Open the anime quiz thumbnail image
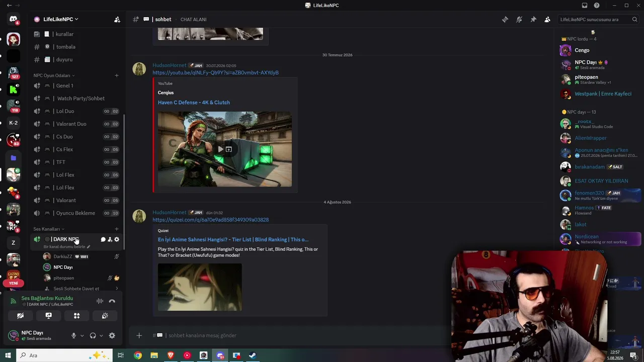 (200, 287)
